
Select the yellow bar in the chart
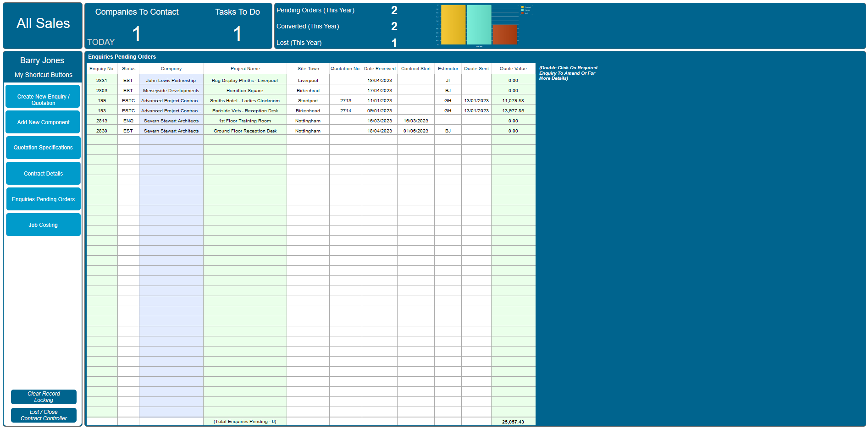click(453, 25)
